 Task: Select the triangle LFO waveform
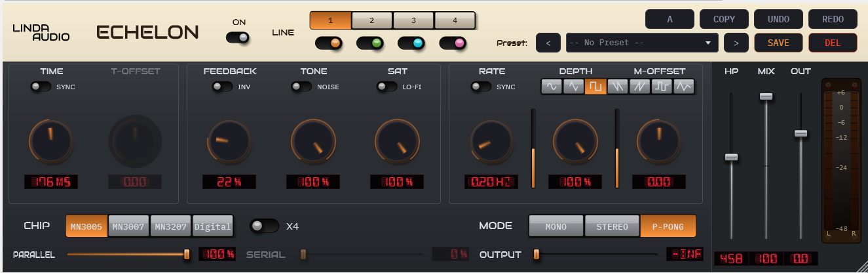coord(573,86)
